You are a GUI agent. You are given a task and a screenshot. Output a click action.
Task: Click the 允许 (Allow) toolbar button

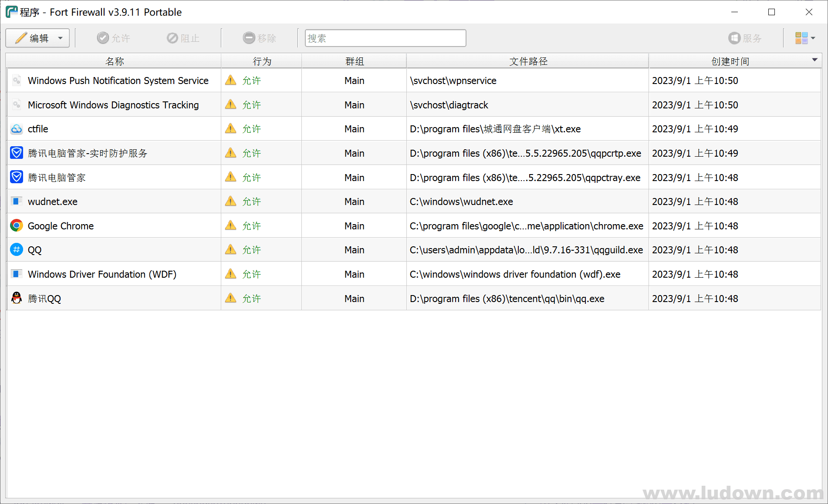[113, 38]
